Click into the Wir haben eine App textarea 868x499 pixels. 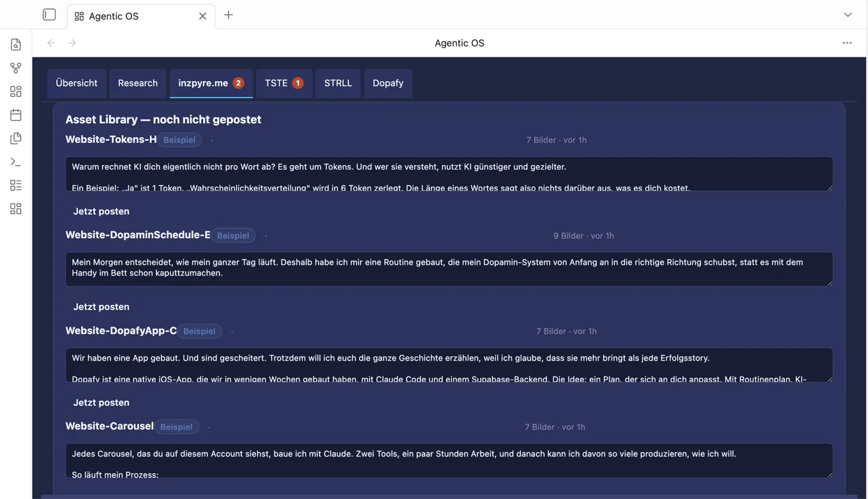coord(449,365)
